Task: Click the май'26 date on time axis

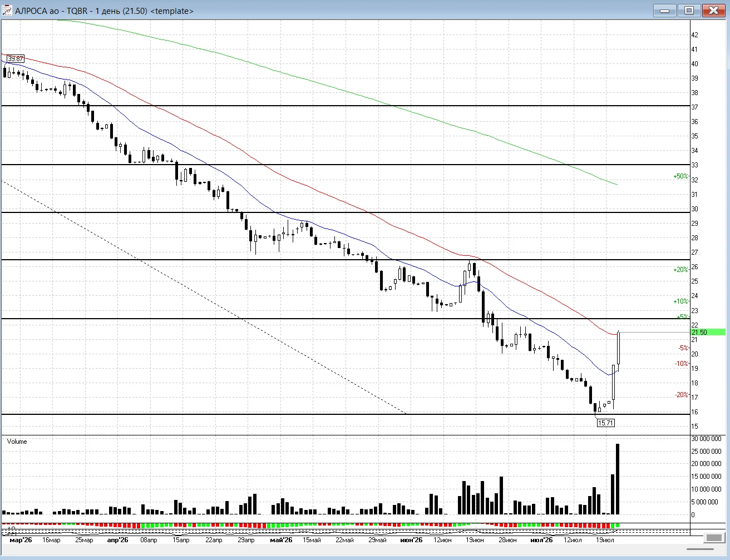Action: point(281,540)
